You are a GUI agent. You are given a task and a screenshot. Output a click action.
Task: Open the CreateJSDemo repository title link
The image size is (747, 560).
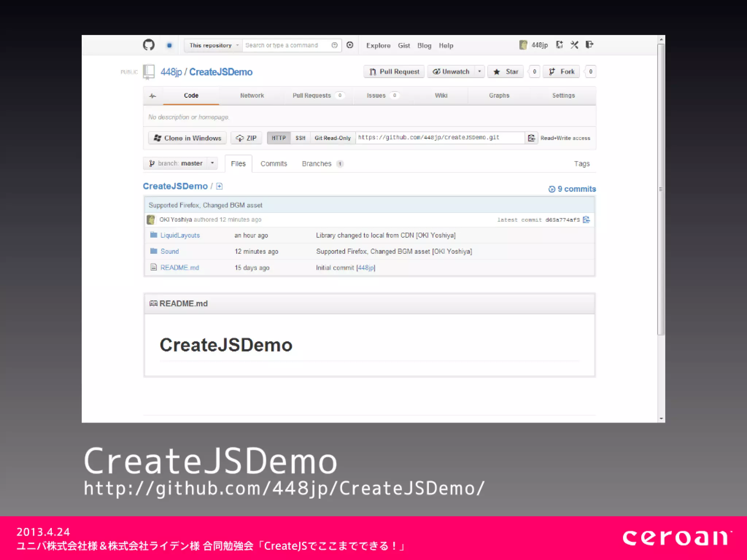click(221, 72)
